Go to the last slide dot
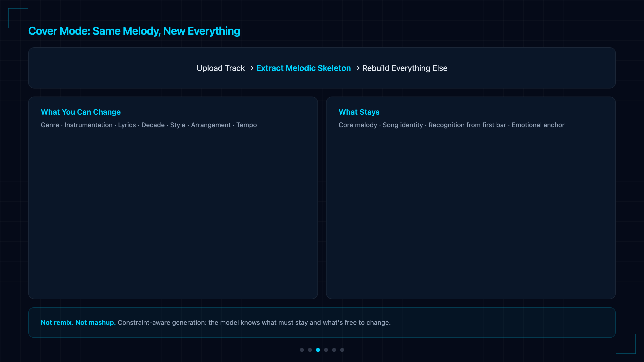Screen dimensions: 644x362 pyautogui.click(x=342, y=350)
